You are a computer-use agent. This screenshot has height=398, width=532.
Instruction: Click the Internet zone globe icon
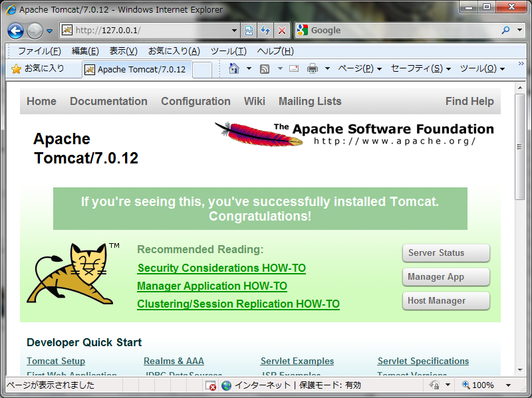click(226, 385)
